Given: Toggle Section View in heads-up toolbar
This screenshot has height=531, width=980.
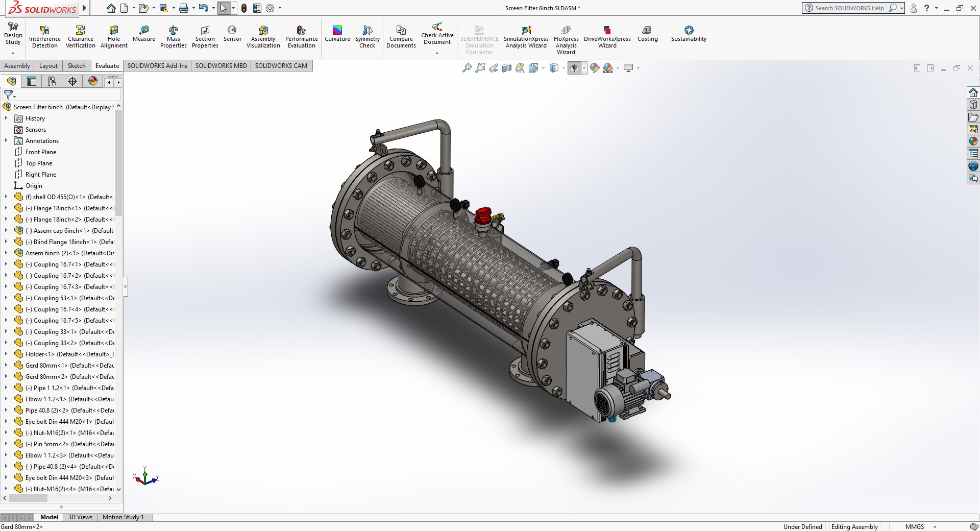Looking at the screenshot, I should click(507, 68).
